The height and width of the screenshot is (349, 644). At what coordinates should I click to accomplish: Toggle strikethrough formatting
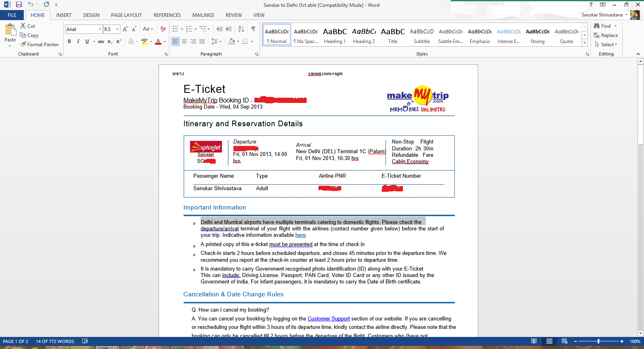pyautogui.click(x=101, y=41)
